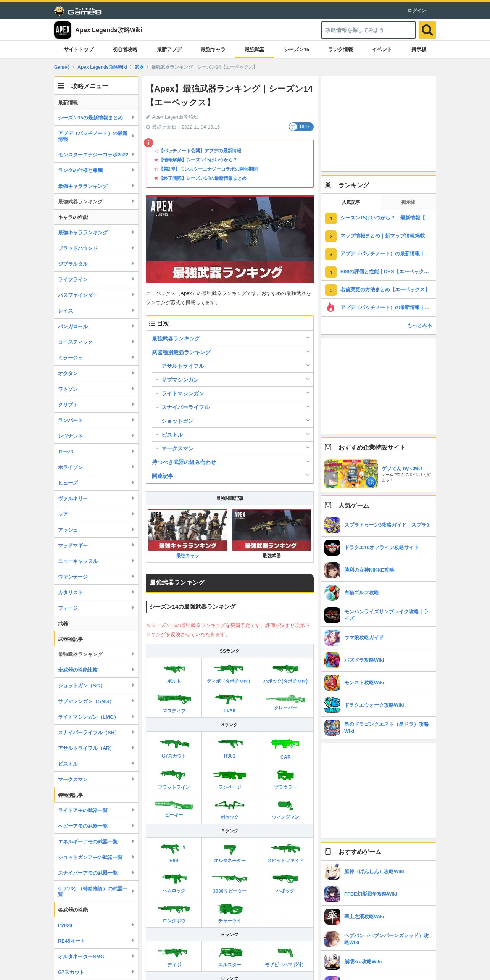Click the マスティフ weapon icon

click(174, 699)
